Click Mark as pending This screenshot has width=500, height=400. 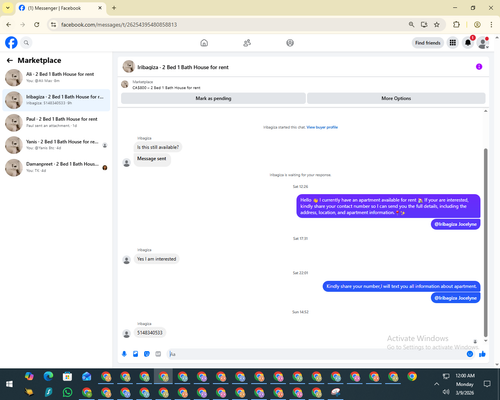[213, 98]
